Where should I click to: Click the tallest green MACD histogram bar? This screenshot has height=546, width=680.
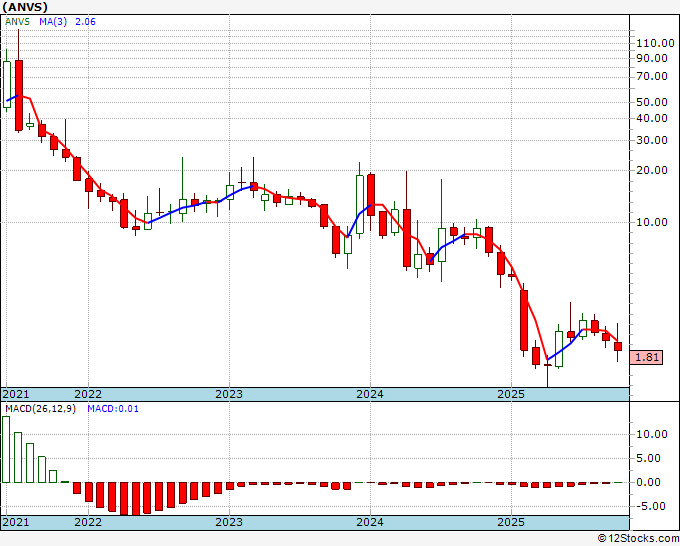tap(6, 449)
